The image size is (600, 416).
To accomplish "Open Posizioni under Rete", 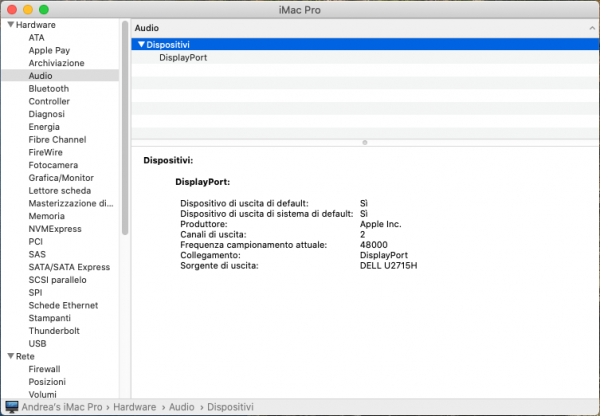I will pyautogui.click(x=47, y=382).
